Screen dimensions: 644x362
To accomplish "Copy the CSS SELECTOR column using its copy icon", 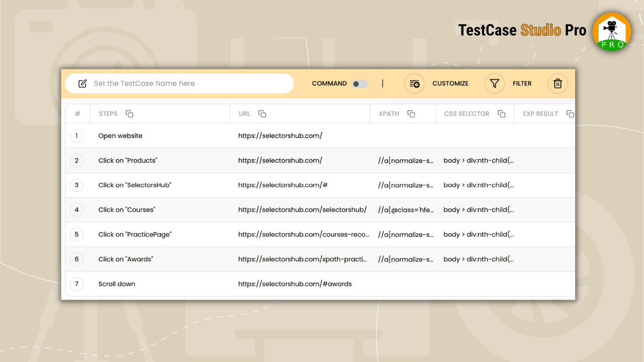I will click(x=501, y=114).
